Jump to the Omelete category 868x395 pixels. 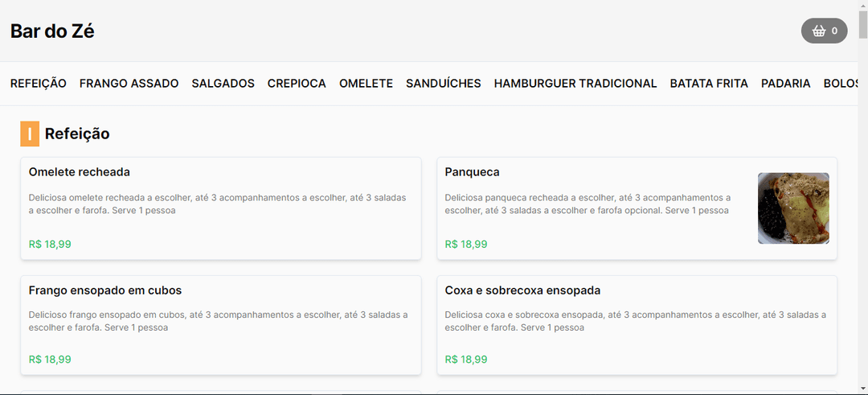366,84
